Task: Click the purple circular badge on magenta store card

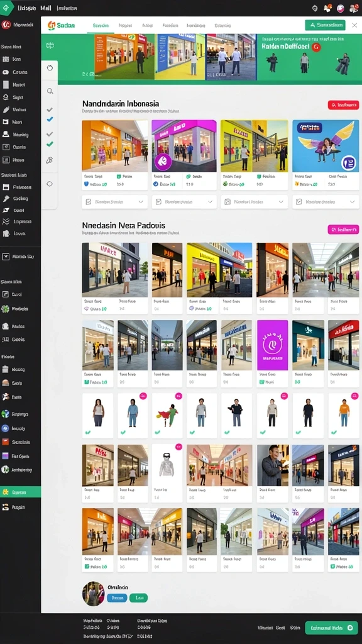Action: coord(163,162)
